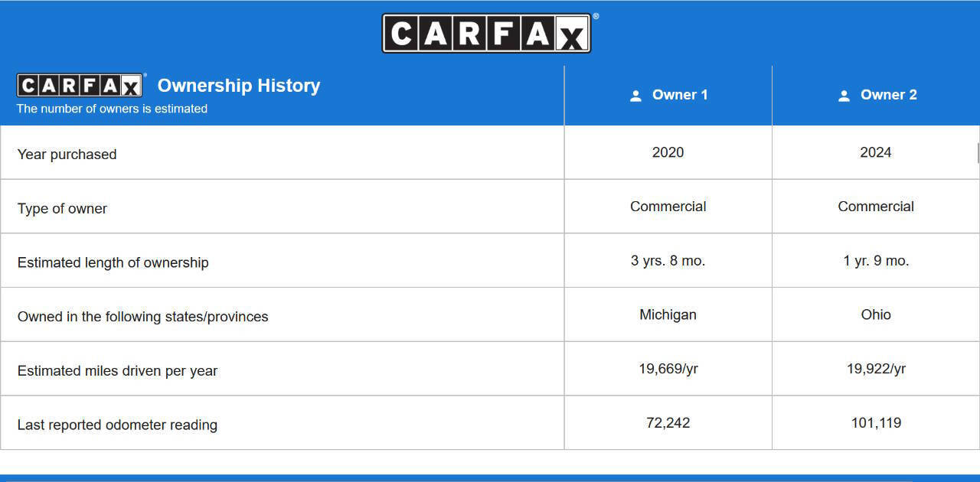Click Estimated miles driven per year label
Viewport: 980px width, 482px height.
click(x=117, y=371)
